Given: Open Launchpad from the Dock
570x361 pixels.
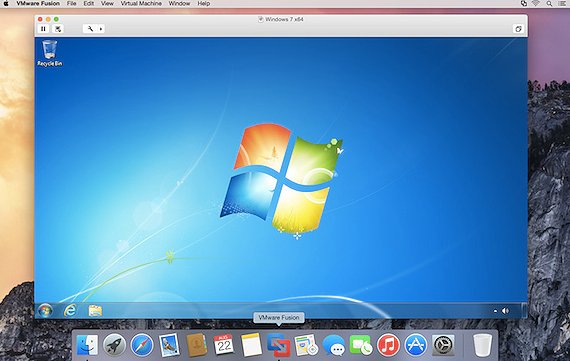Looking at the screenshot, I should [x=115, y=345].
